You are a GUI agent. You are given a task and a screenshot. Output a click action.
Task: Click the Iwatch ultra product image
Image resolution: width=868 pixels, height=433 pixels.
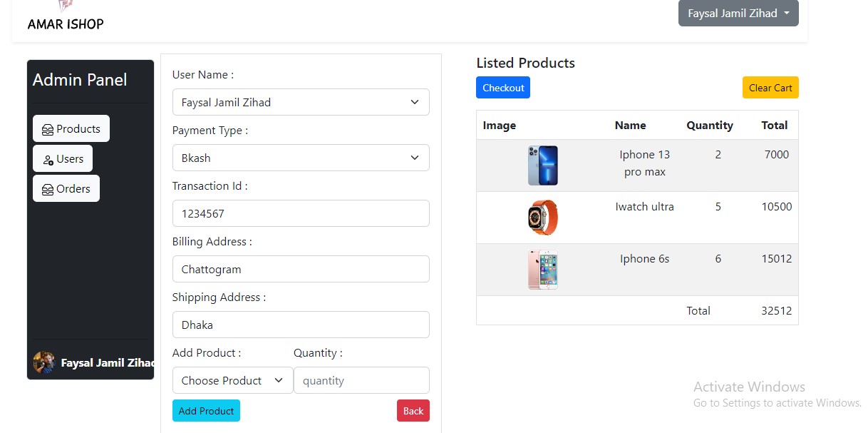[542, 217]
